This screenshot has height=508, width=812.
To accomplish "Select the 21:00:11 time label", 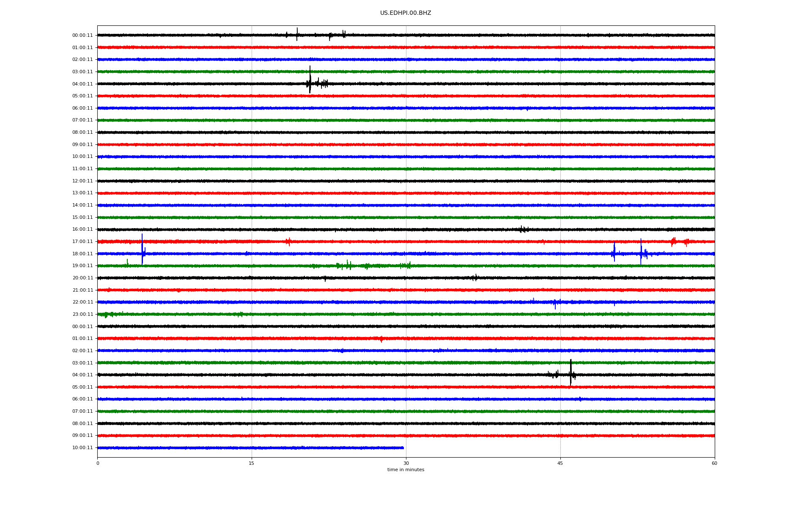I will pyautogui.click(x=82, y=290).
